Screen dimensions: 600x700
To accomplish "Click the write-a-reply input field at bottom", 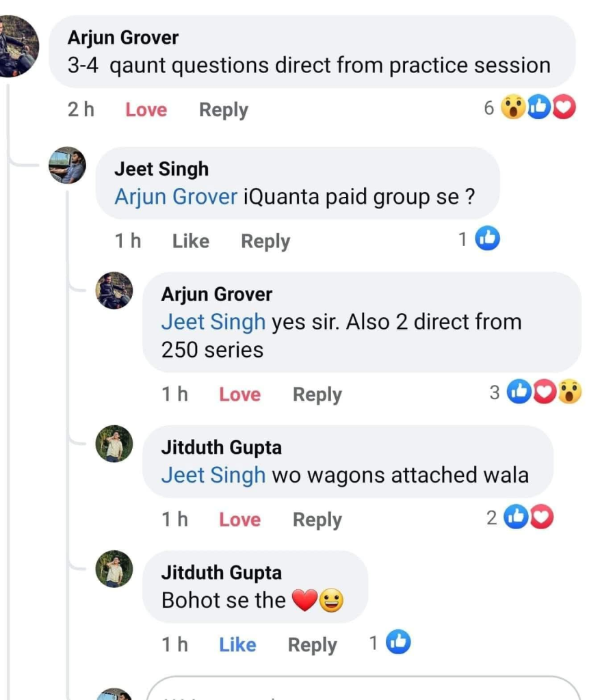I will 363,690.
